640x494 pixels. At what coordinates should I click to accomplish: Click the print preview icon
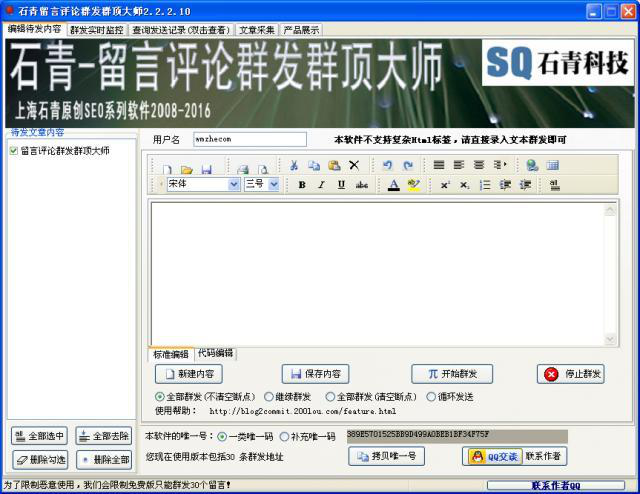pyautogui.click(x=263, y=169)
